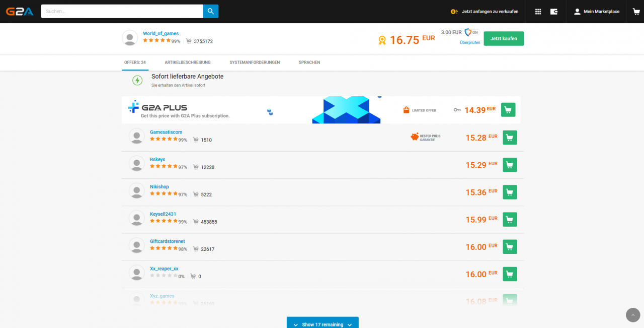Open Xx_reaper_xx seller avatar

pos(136,273)
